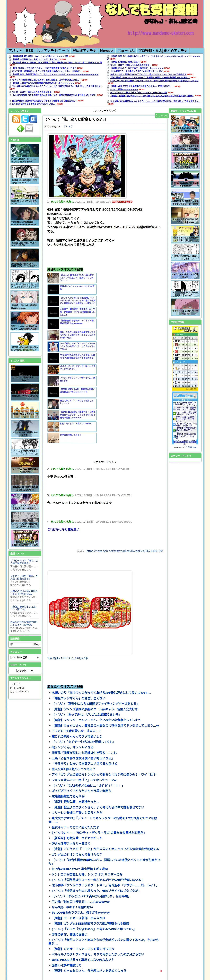Open recommended link 闇金ウシジマくんの名言
The image size is (210, 980).
[x=79, y=698]
